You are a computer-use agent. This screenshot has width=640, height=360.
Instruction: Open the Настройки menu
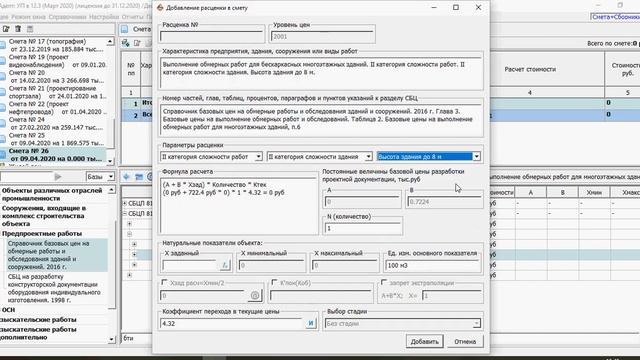click(104, 17)
